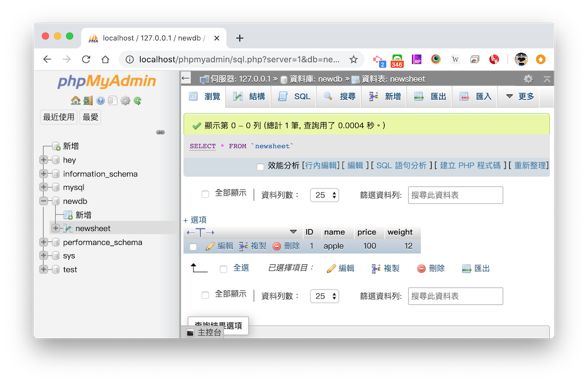The width and height of the screenshot is (588, 383).
Task: Click the 最愛 favorites button
Action: pyautogui.click(x=91, y=117)
